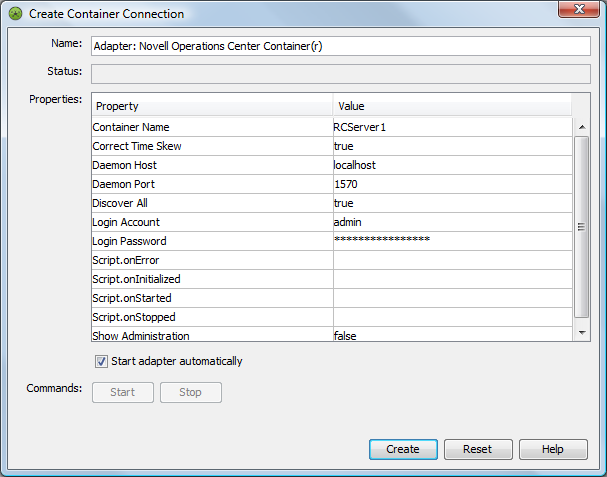Viewport: 607px width, 477px height.
Task: Edit the localhost value cell
Action: 453,165
